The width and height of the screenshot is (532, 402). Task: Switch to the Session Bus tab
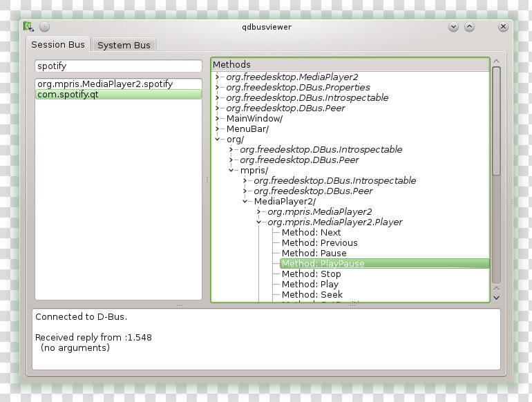58,44
